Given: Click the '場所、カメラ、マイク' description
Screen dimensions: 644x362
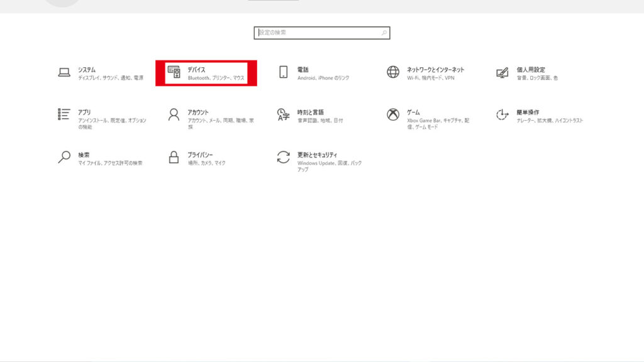Looking at the screenshot, I should 206,163.
